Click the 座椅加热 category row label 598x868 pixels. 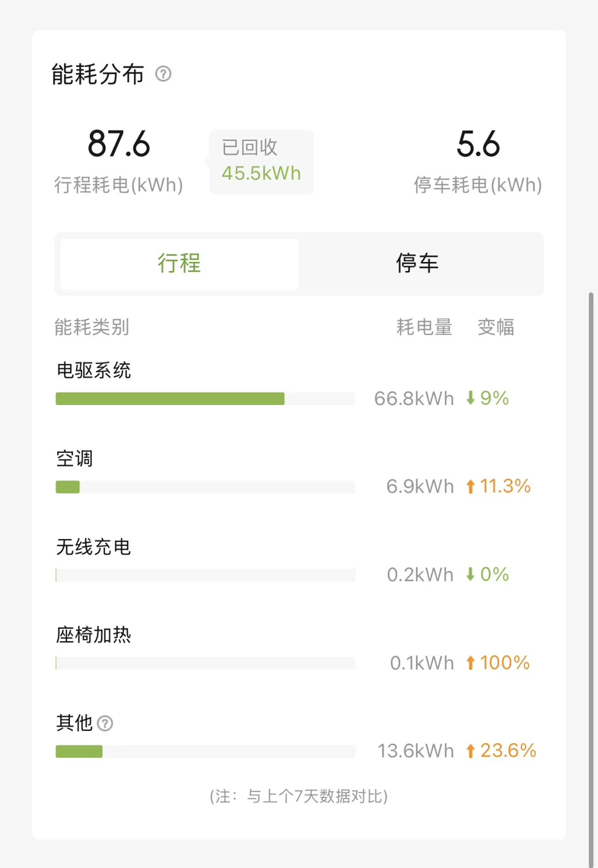coord(94,635)
